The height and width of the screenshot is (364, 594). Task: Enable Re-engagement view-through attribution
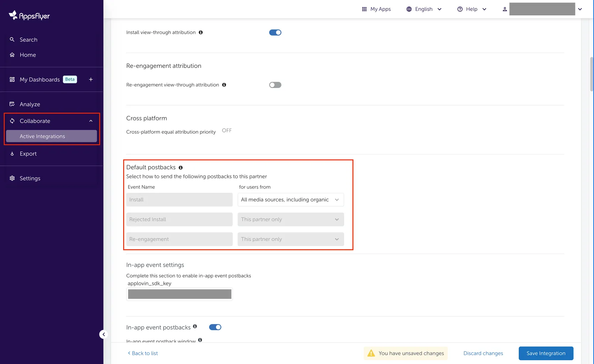click(275, 85)
